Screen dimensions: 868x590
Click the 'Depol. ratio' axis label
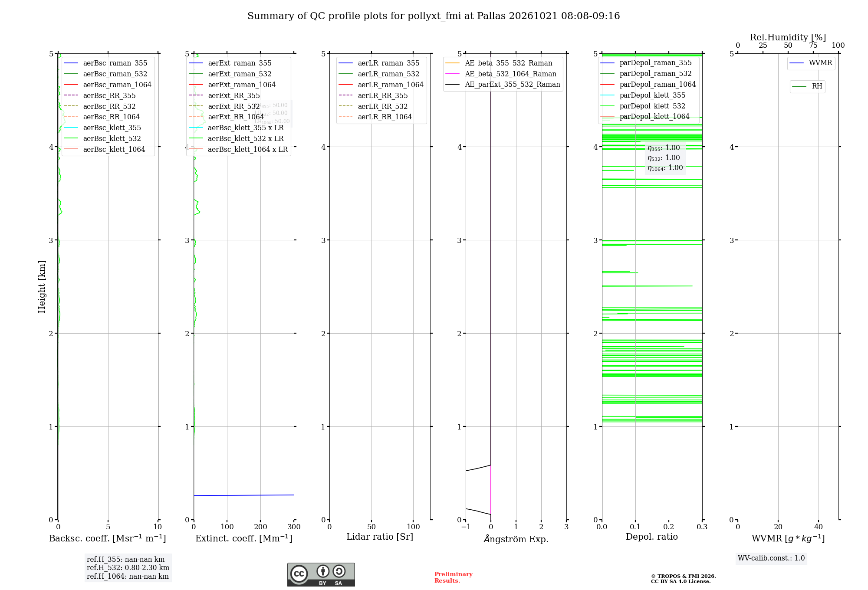point(652,537)
